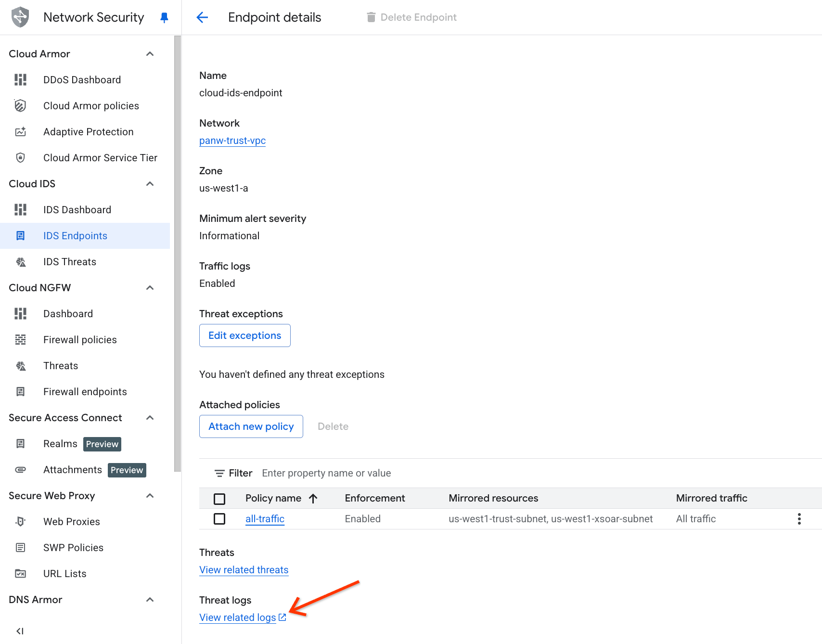Click the IDS Endpoints icon
This screenshot has width=822, height=644.
point(21,236)
